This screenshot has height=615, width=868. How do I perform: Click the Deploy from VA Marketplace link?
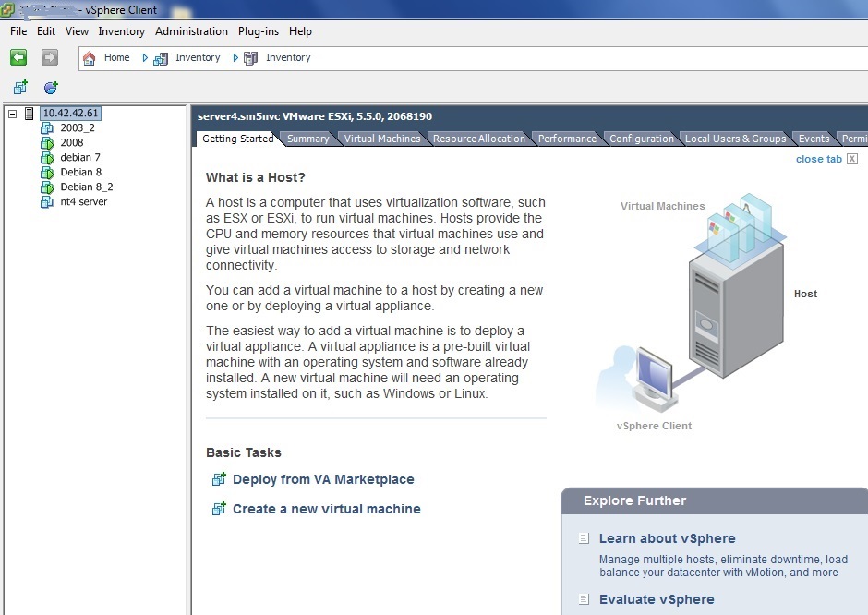323,479
